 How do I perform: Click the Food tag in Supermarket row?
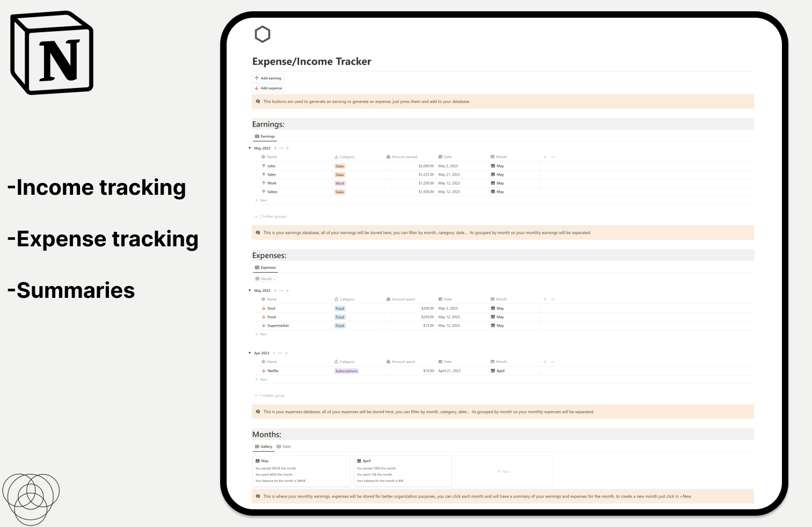[x=340, y=326]
